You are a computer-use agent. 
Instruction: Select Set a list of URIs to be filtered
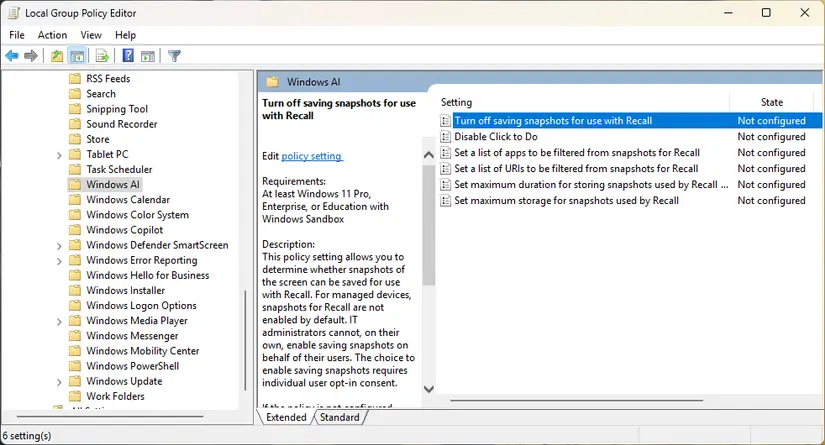click(x=576, y=169)
